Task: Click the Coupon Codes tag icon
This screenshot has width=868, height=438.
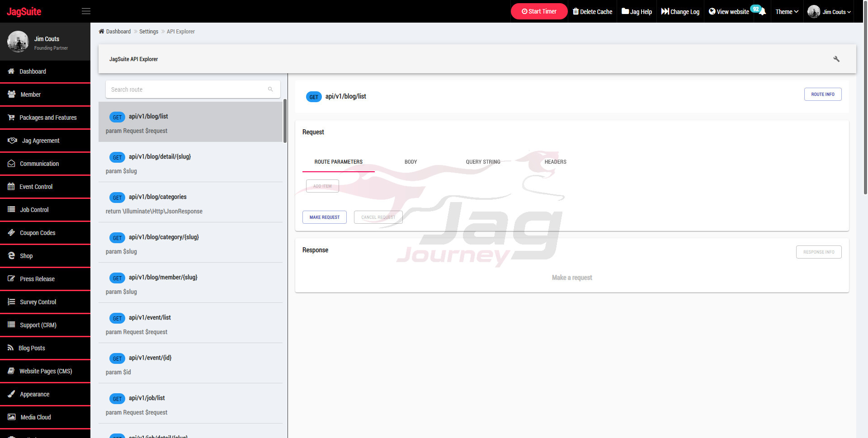Action: pos(11,232)
